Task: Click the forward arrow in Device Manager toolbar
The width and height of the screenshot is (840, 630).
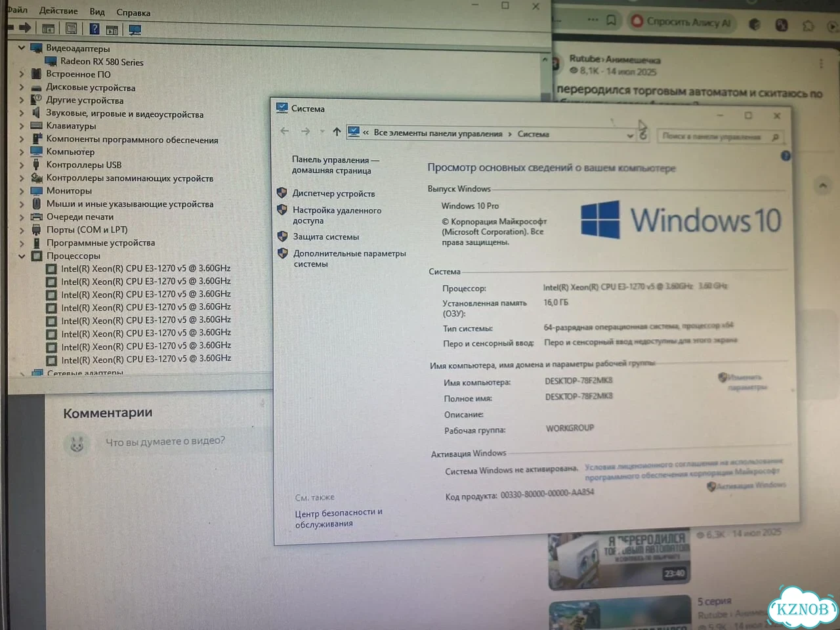Action: coord(25,28)
